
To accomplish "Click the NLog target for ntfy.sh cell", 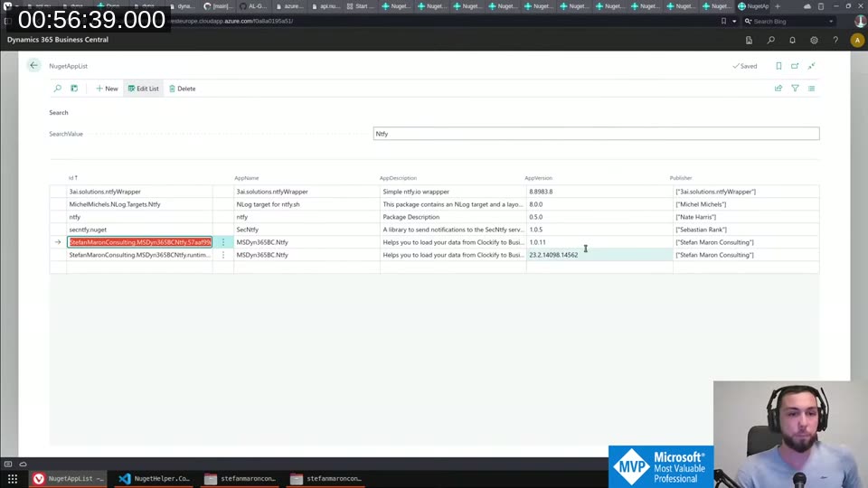I will [307, 204].
